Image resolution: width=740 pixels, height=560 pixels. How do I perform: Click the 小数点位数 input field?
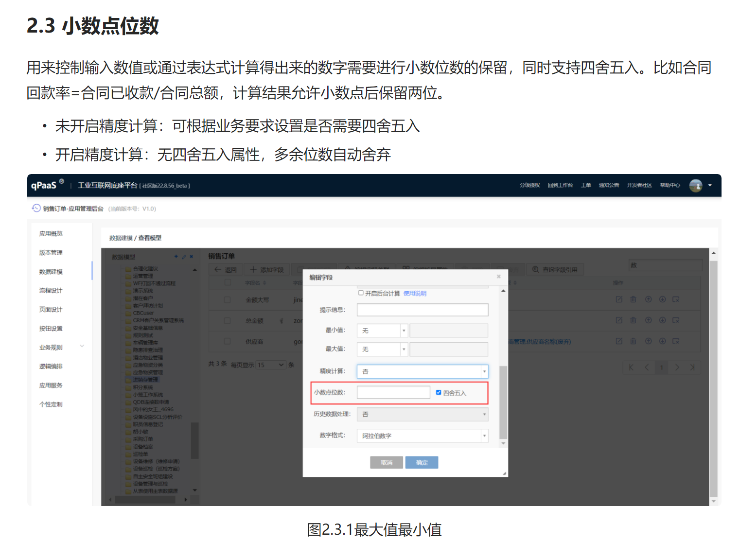(393, 392)
